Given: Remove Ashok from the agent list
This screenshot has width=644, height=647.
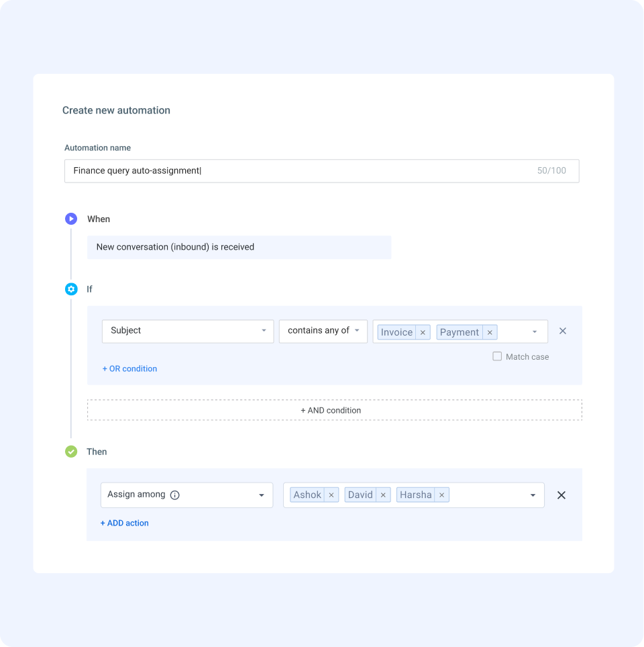Looking at the screenshot, I should (x=333, y=495).
